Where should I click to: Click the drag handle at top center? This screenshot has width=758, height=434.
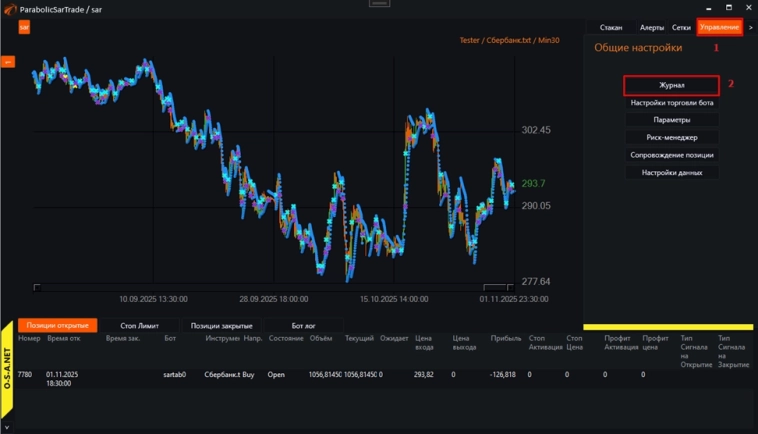click(379, 3)
